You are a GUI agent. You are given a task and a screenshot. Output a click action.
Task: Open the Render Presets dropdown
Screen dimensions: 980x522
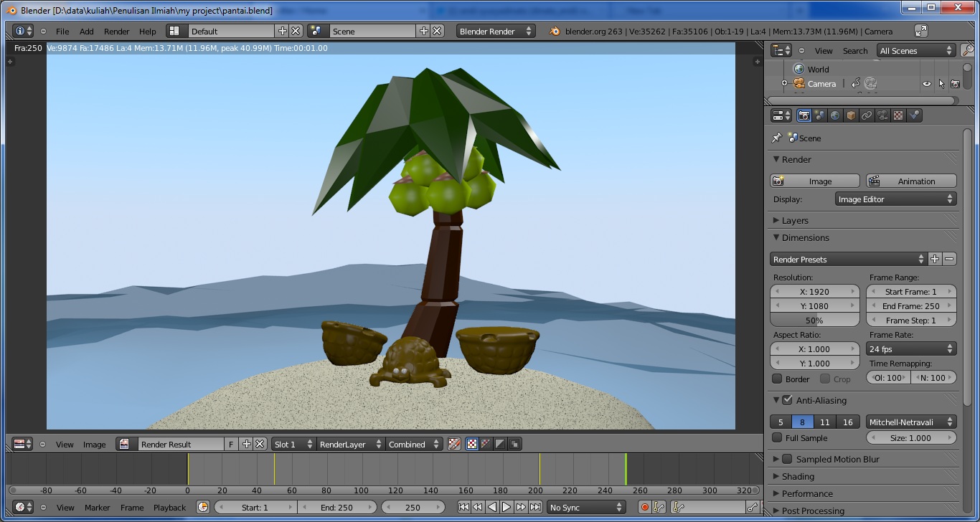tap(849, 259)
